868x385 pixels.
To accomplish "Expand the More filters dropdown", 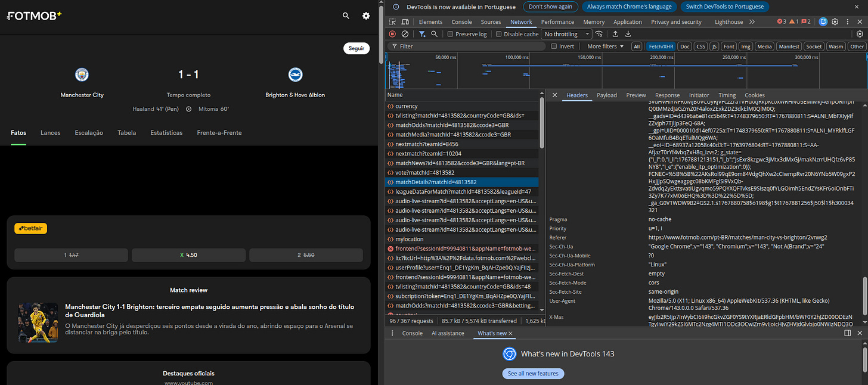I will [605, 46].
